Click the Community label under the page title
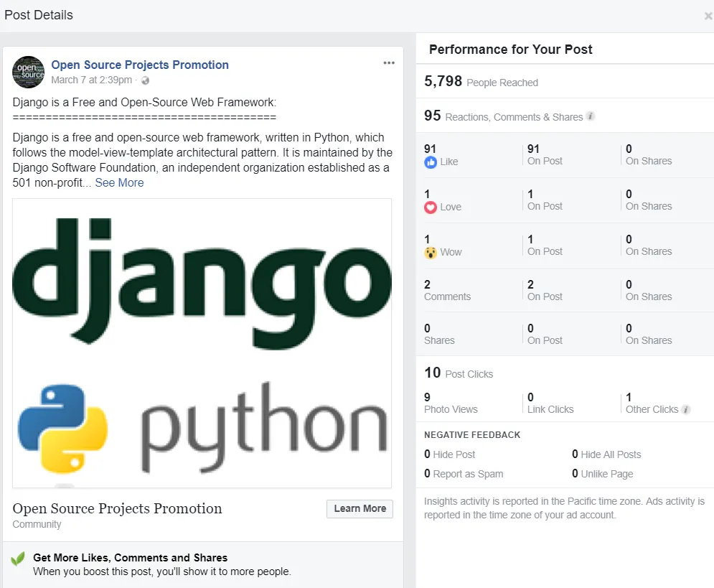This screenshot has width=714, height=588. 37,524
